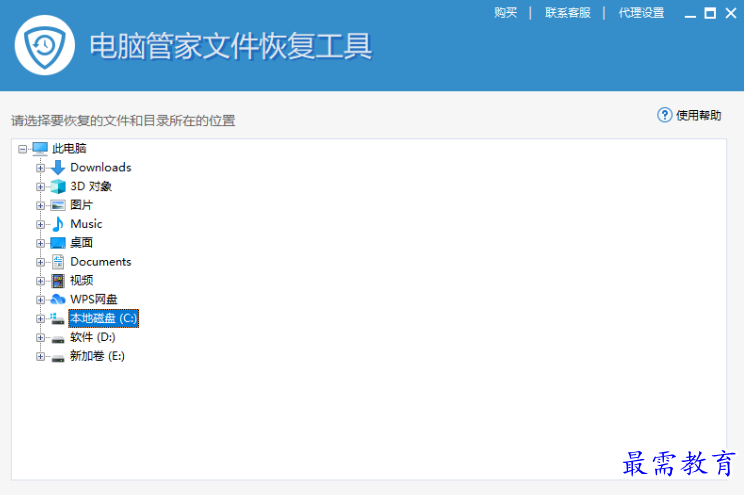Expand the 新加卷 (E:) drive node
Screen dimensions: 744x495
coord(40,356)
